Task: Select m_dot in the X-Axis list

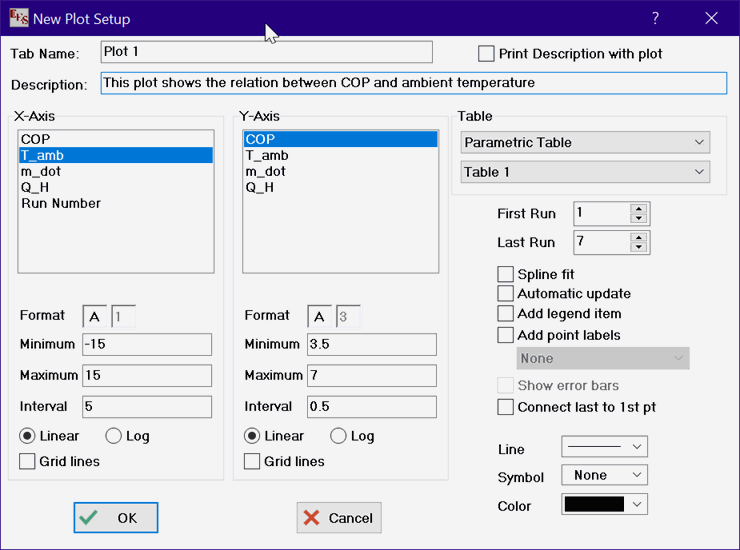Action: click(x=41, y=171)
